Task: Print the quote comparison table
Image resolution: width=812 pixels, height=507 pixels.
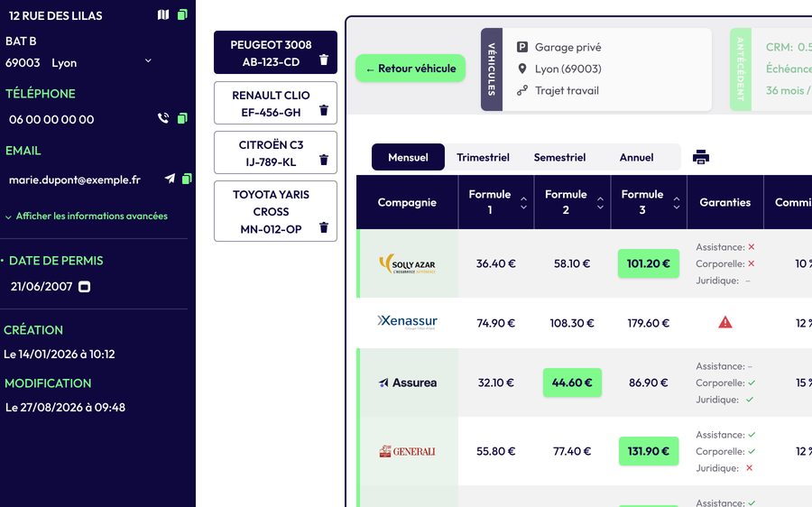Action: [701, 157]
